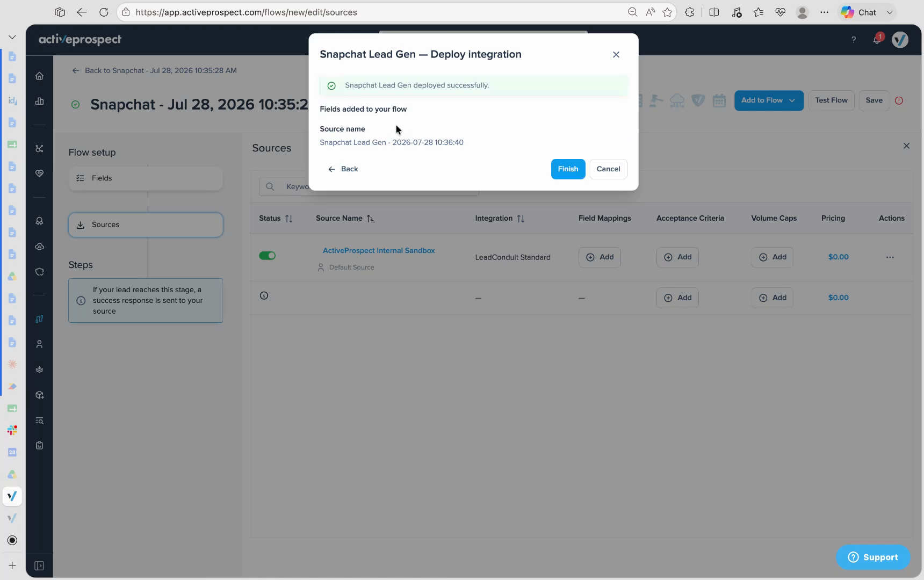Open ActiveProspect Internal Sandbox source link
Screen dimensions: 924x580
[x=379, y=250]
